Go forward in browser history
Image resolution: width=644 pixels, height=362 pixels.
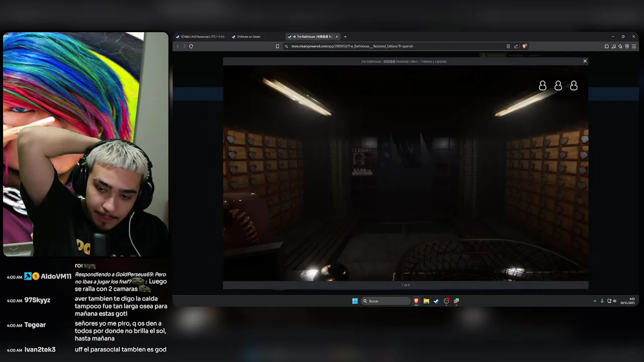pyautogui.click(x=184, y=46)
